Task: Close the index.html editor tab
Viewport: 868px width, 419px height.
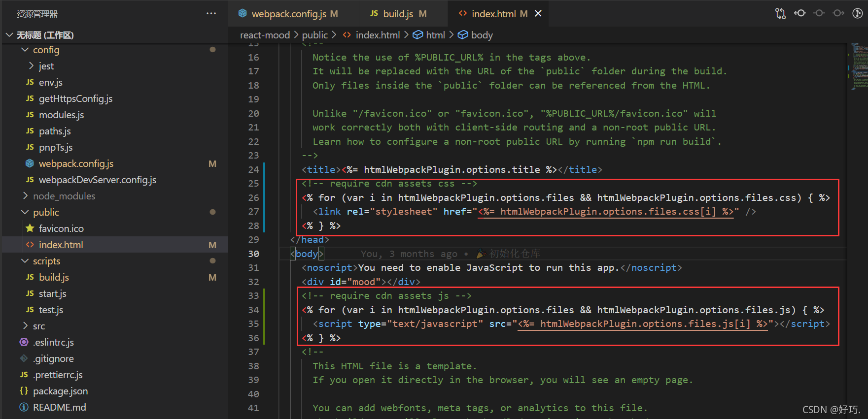Action: (x=538, y=14)
